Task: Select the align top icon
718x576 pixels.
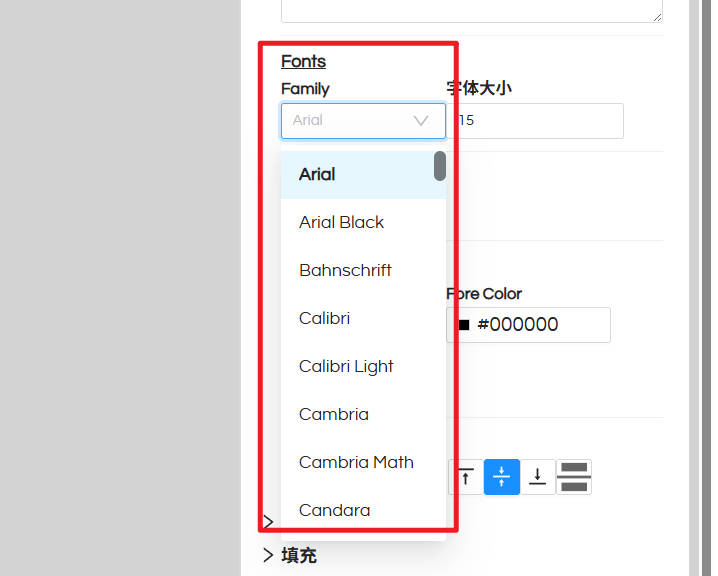Action: click(465, 477)
